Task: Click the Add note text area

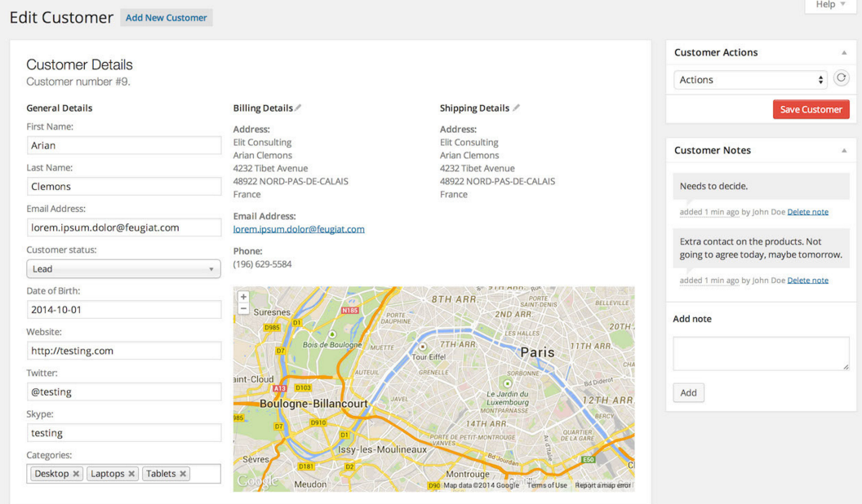Action: 761,354
